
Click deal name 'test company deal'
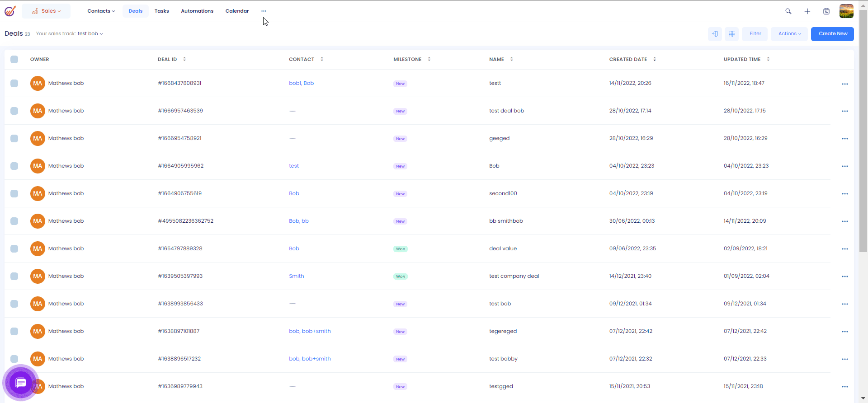pos(514,276)
